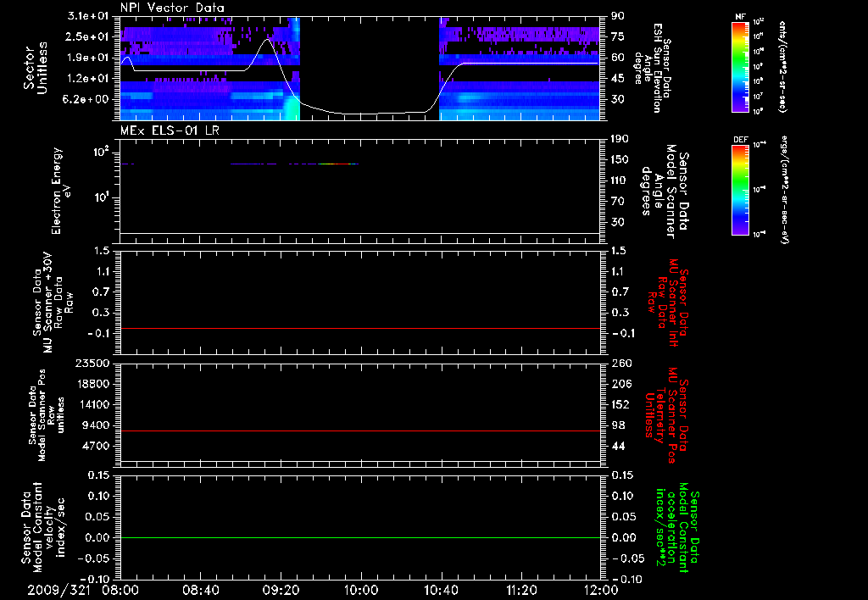Image resolution: width=868 pixels, height=600 pixels.
Task: Click the red line in Scanner Pos plot
Action: [360, 431]
